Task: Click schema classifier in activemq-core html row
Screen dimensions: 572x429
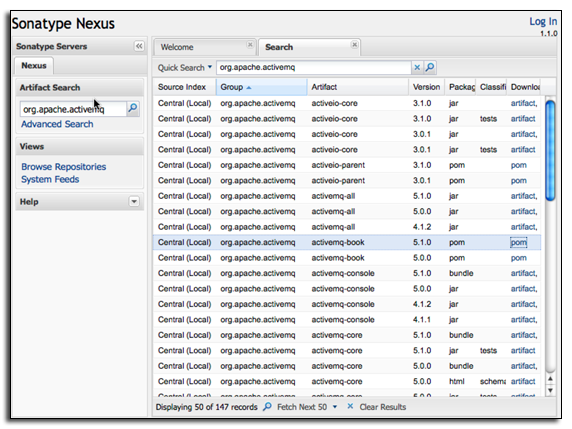Action: click(492, 382)
